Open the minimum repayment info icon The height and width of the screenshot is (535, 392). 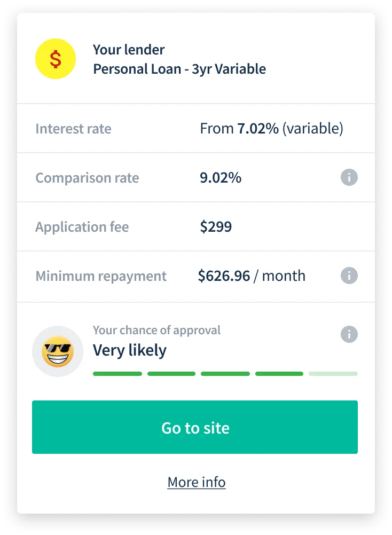[x=349, y=276]
